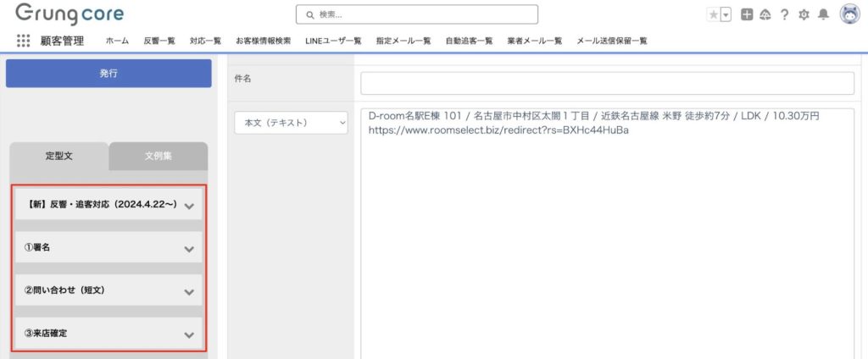Expand the ③来店確定 template section
Image resolution: width=868 pixels, height=359 pixels.
tap(189, 334)
